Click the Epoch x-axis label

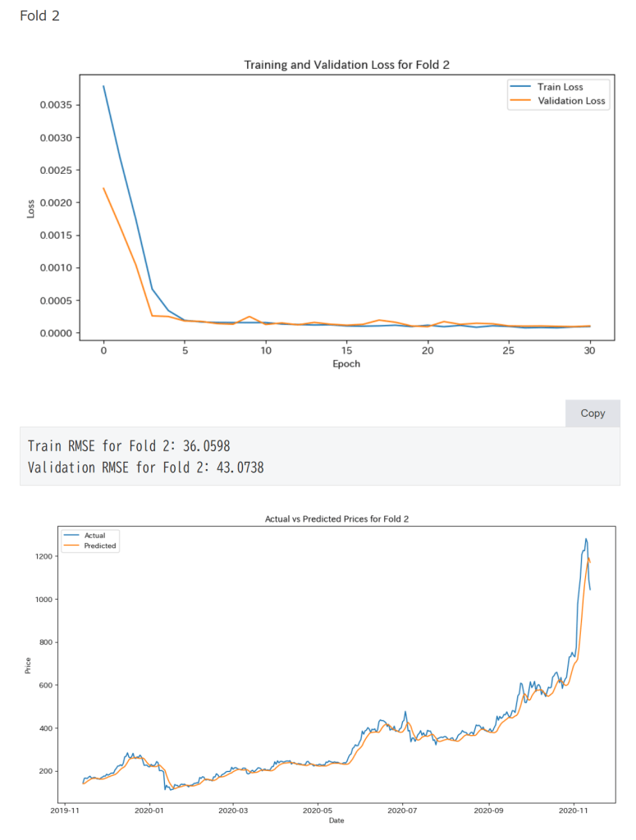click(x=346, y=363)
